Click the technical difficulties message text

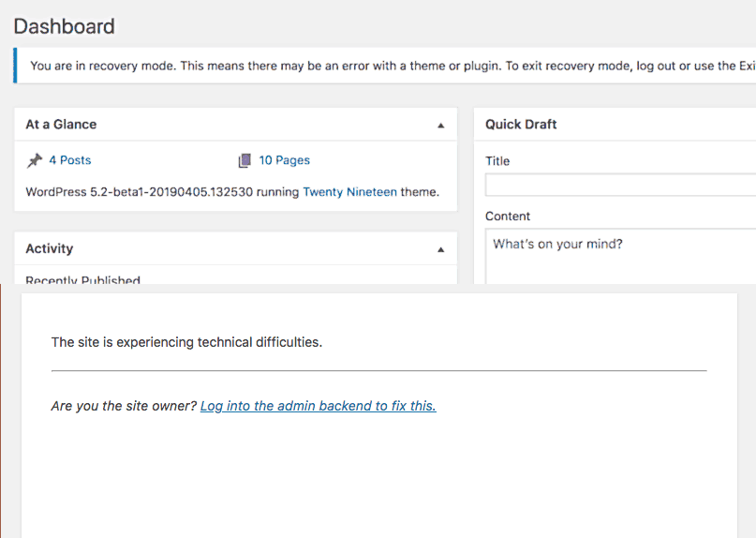[x=186, y=342]
